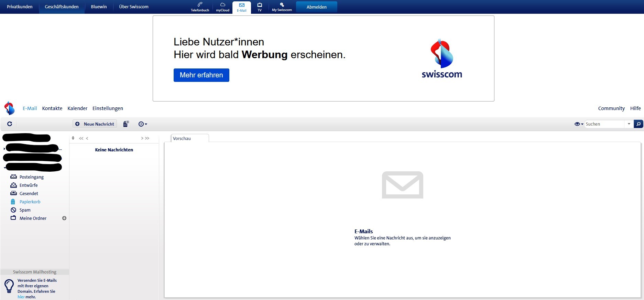The image size is (644, 300).
Task: Switch to E-Mail section
Action: point(30,108)
